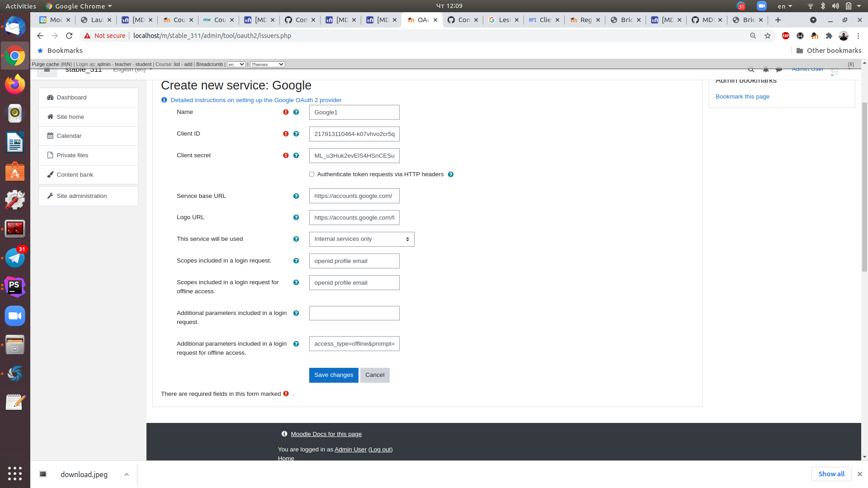Open 'This service will be used' dropdown
Screen dimensions: 868x488
coord(362,239)
